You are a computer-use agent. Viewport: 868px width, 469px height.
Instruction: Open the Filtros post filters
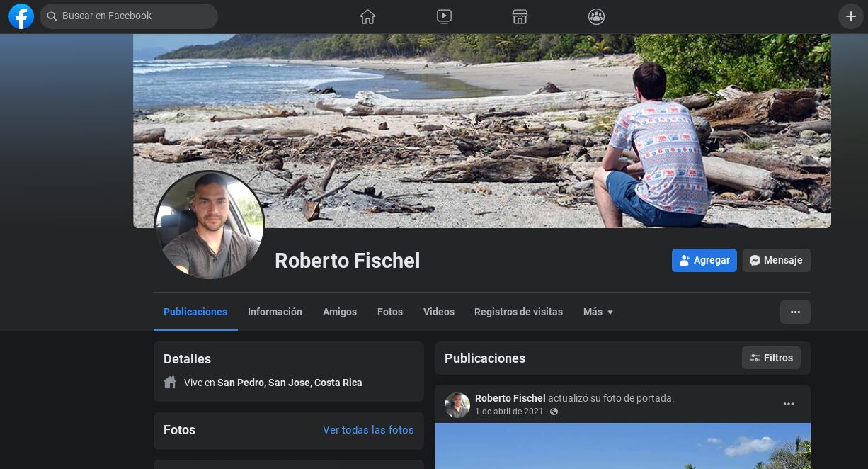coord(771,358)
